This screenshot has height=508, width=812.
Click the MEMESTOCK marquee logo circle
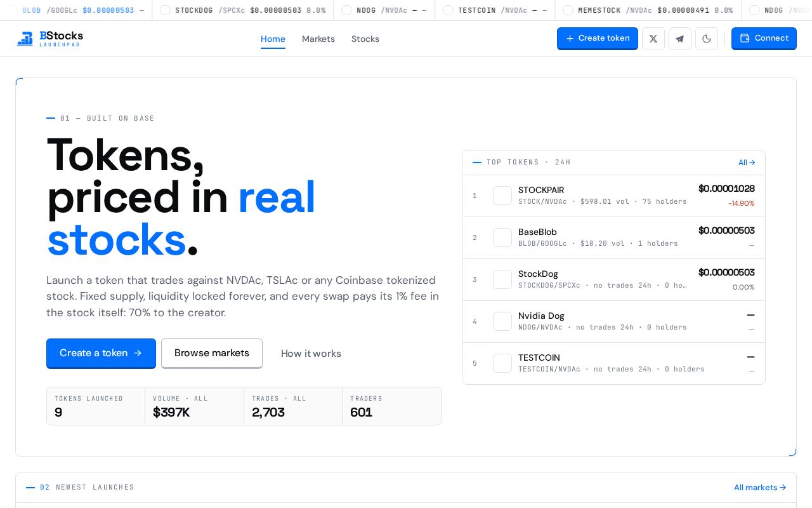click(568, 10)
